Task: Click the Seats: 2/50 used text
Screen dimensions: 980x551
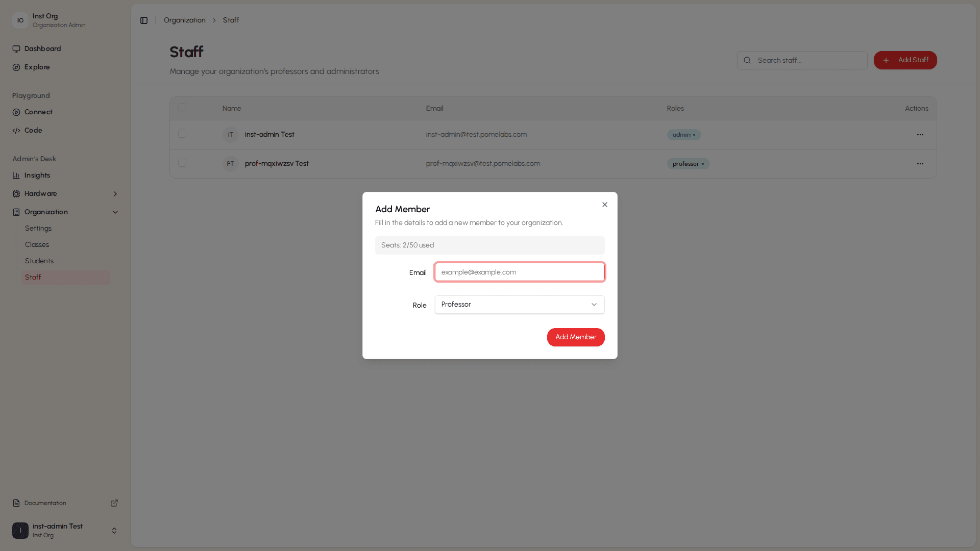Action: 407,245
